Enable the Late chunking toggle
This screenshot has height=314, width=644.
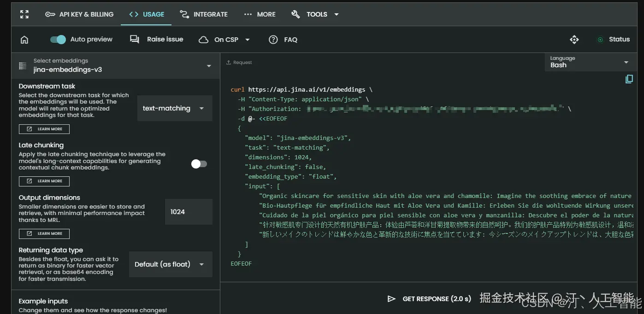point(199,164)
